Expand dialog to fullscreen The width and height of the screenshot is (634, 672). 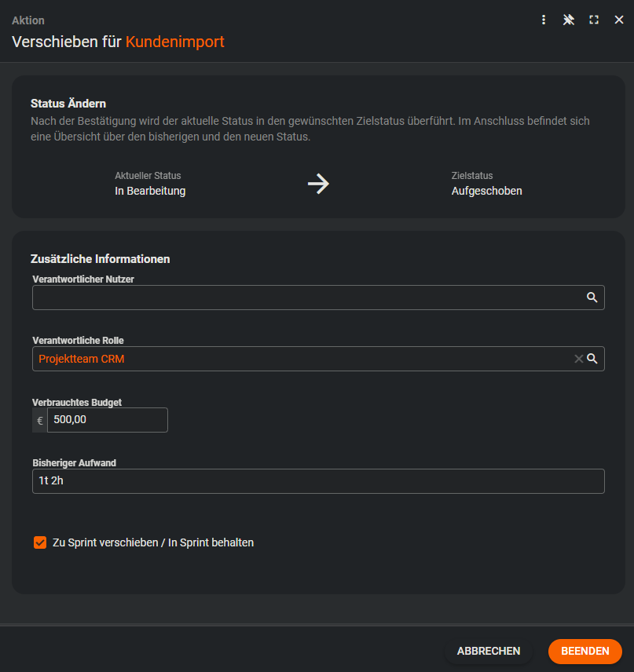594,20
